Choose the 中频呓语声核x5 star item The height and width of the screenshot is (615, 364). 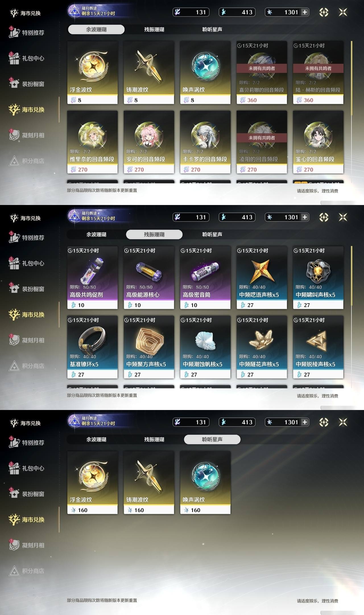[x=262, y=278]
